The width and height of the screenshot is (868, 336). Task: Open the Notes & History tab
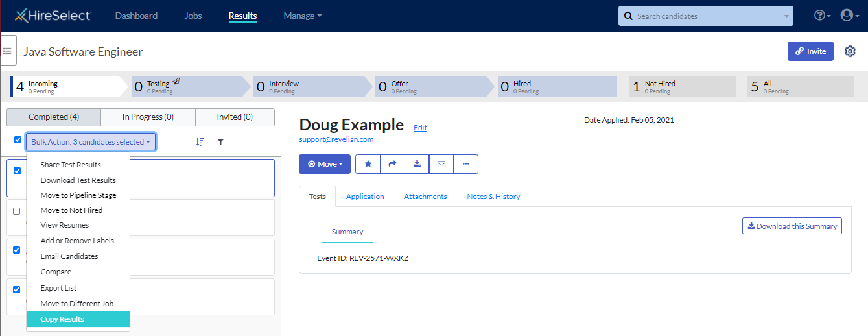pyautogui.click(x=493, y=197)
